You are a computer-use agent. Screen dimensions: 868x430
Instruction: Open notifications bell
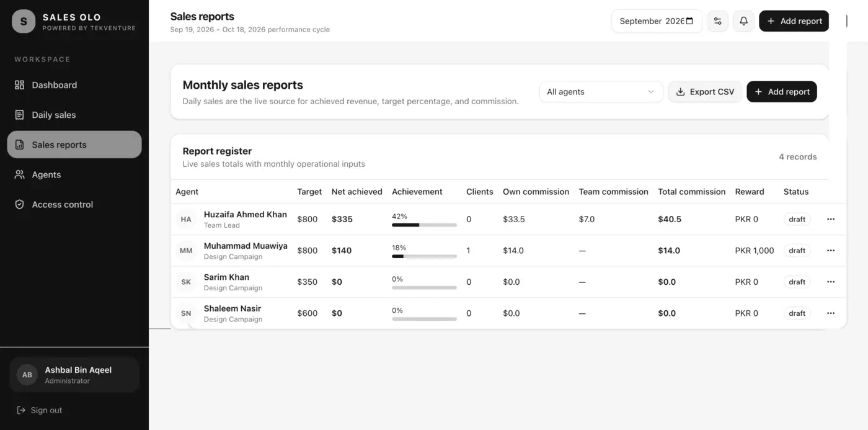click(x=743, y=21)
